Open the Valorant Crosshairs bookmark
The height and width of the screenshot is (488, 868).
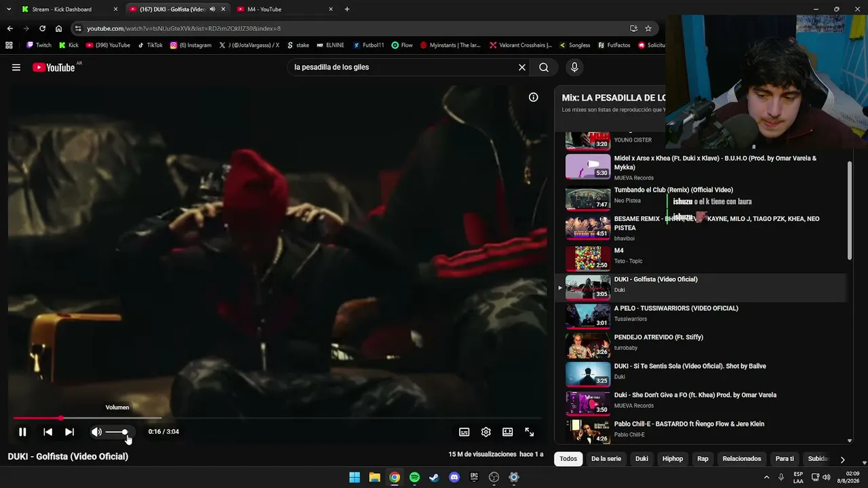click(520, 45)
